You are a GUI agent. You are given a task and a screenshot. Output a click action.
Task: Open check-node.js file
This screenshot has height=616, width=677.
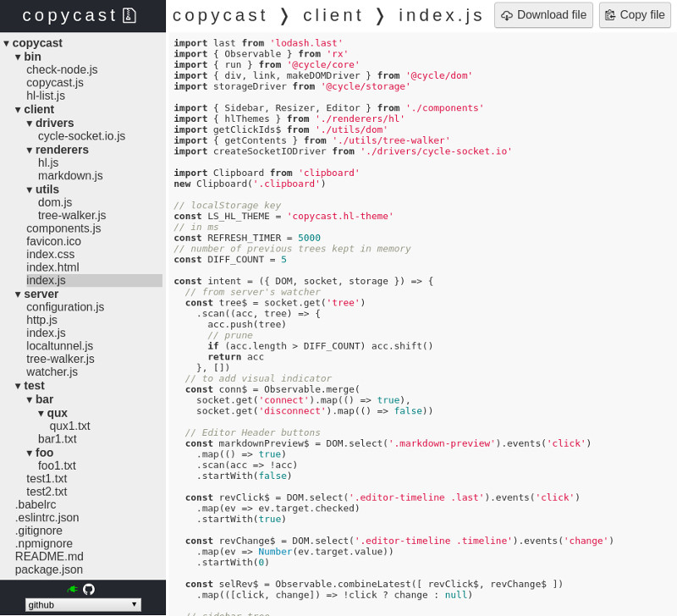pos(62,70)
